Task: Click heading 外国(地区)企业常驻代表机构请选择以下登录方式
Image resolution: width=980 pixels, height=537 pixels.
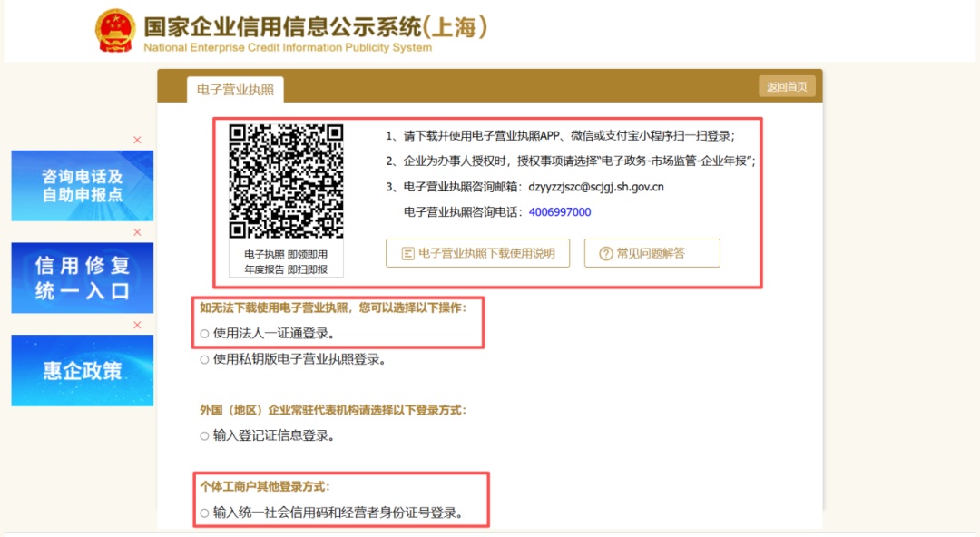Action: pyautogui.click(x=333, y=410)
